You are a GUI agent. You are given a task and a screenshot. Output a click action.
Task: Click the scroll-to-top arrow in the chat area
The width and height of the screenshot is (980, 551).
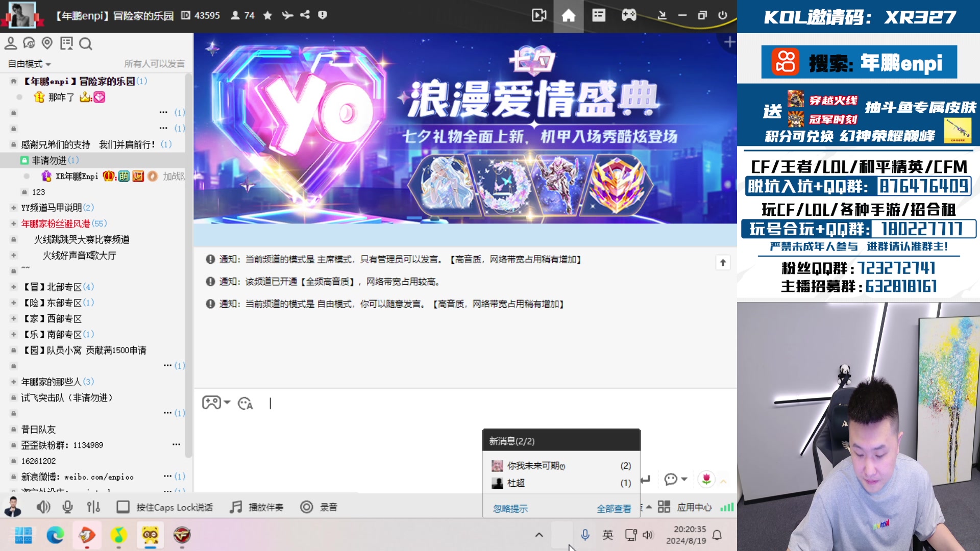(x=723, y=262)
